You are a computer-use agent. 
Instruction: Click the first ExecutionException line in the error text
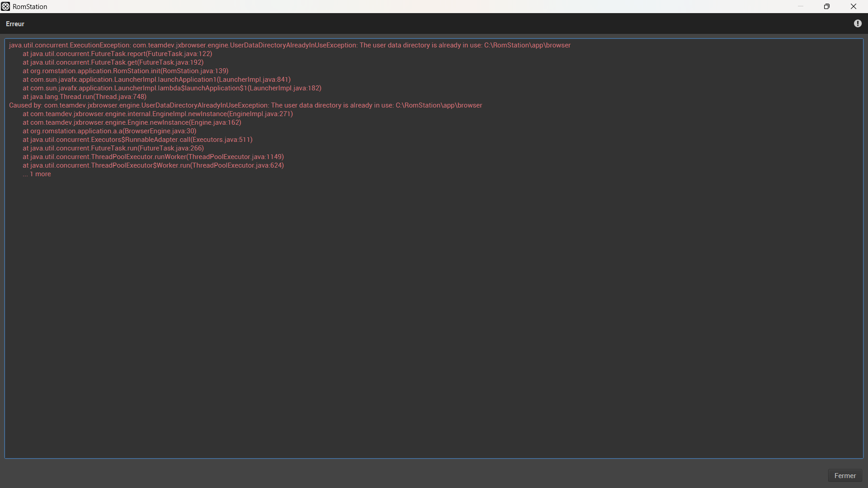289,45
